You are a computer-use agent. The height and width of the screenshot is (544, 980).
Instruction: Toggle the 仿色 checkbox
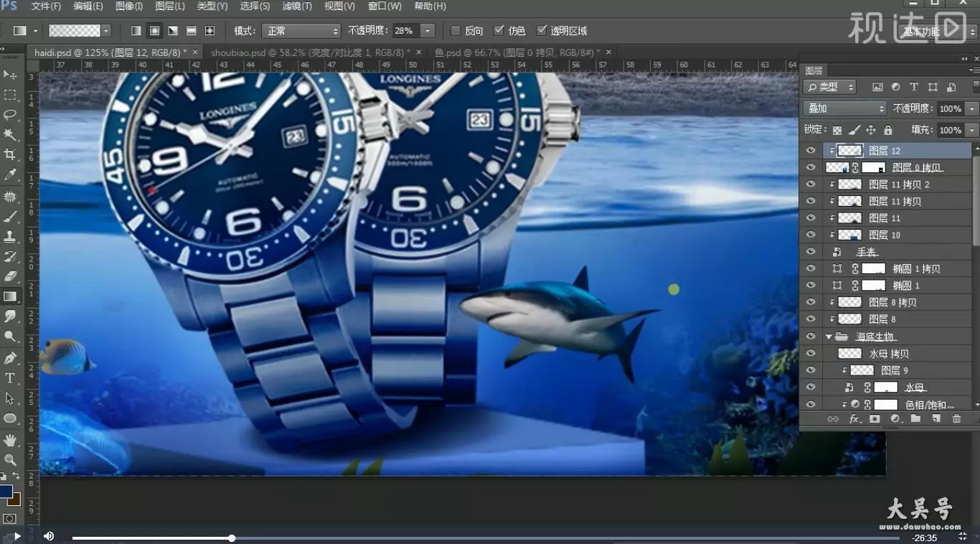click(499, 31)
